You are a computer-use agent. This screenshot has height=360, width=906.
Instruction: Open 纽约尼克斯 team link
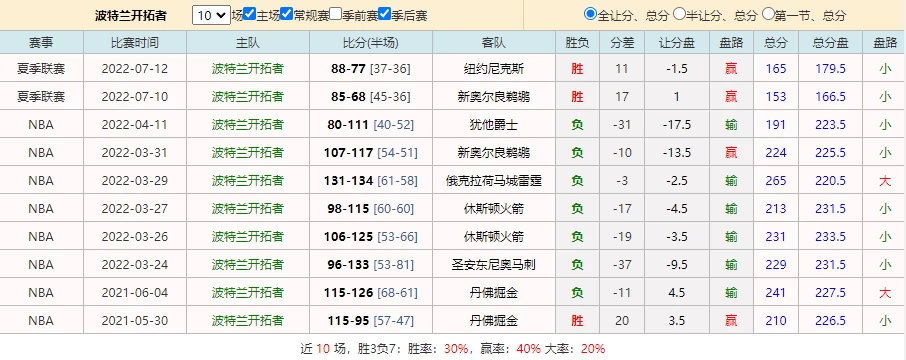(x=493, y=69)
